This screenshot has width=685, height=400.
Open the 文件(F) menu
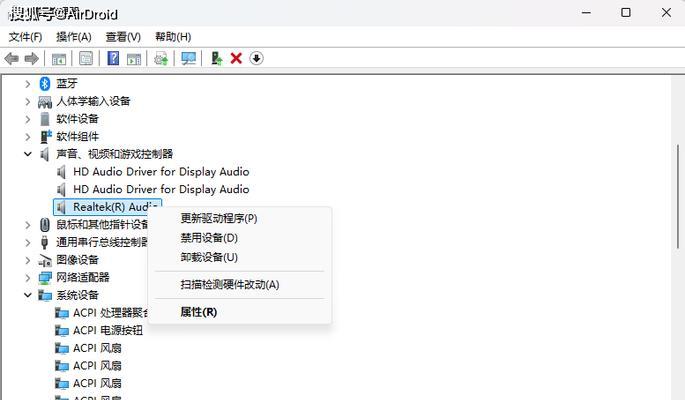click(x=25, y=37)
